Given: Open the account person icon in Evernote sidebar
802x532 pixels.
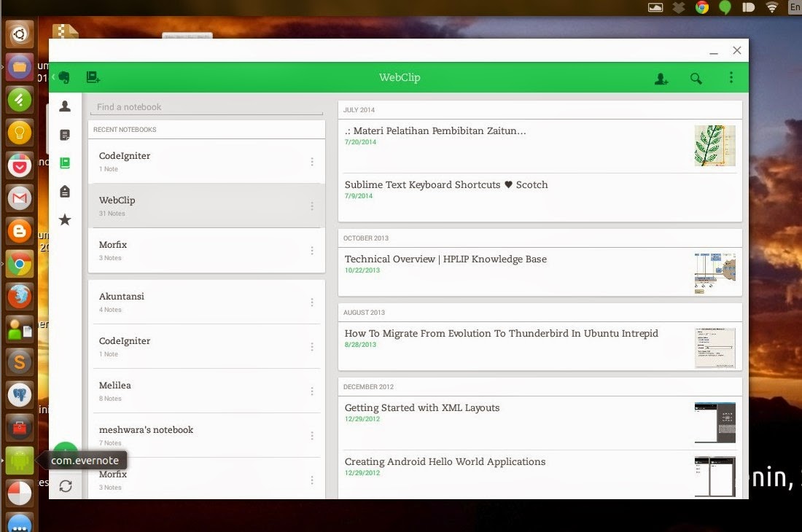Looking at the screenshot, I should (65, 106).
